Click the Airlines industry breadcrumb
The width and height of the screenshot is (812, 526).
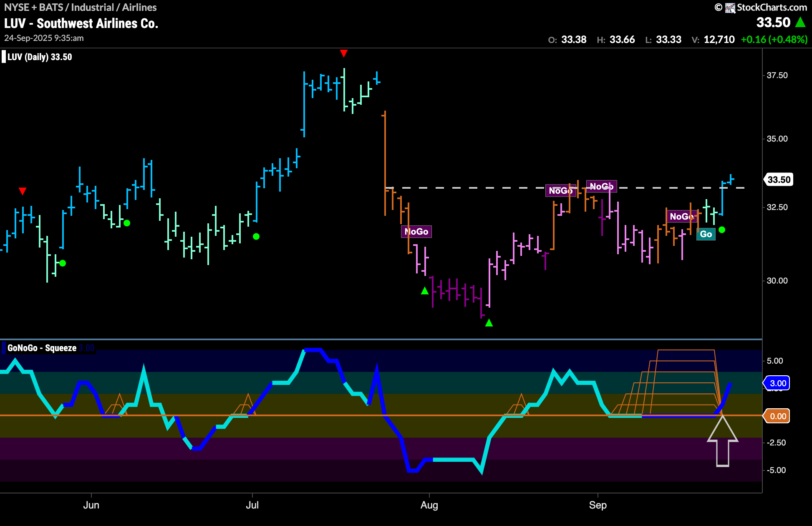(x=139, y=8)
